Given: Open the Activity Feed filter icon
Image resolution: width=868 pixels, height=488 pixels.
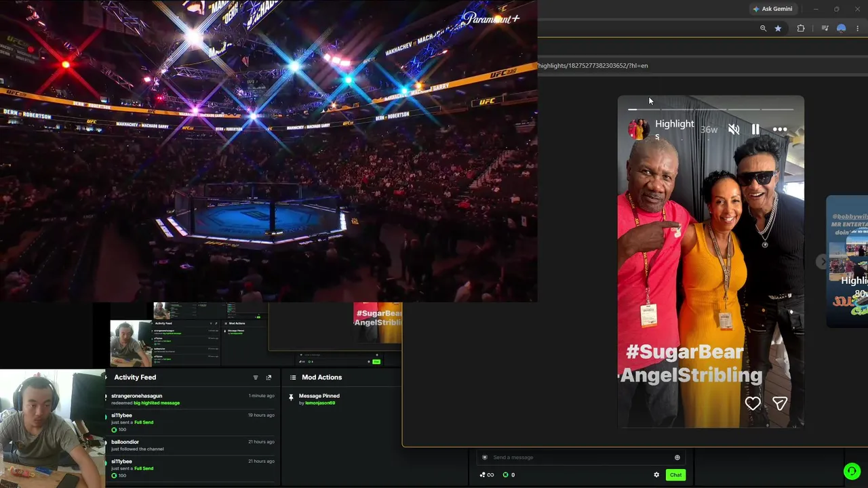Looking at the screenshot, I should (256, 378).
